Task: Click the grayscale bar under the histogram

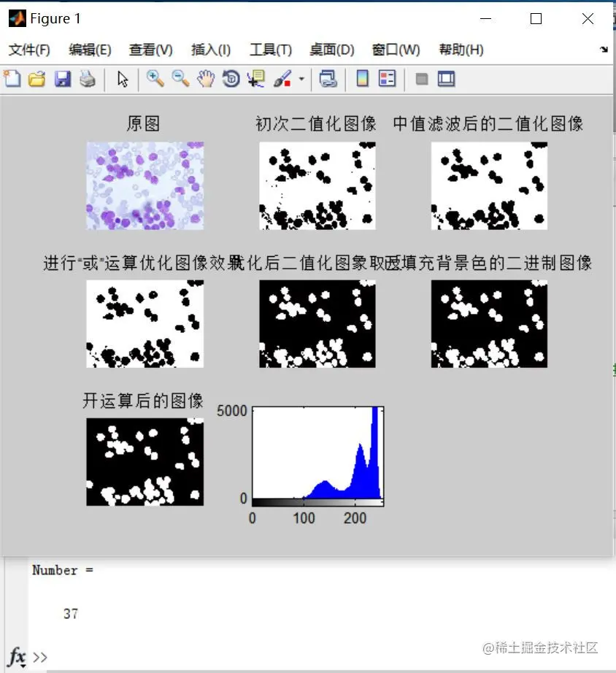Action: 318,503
